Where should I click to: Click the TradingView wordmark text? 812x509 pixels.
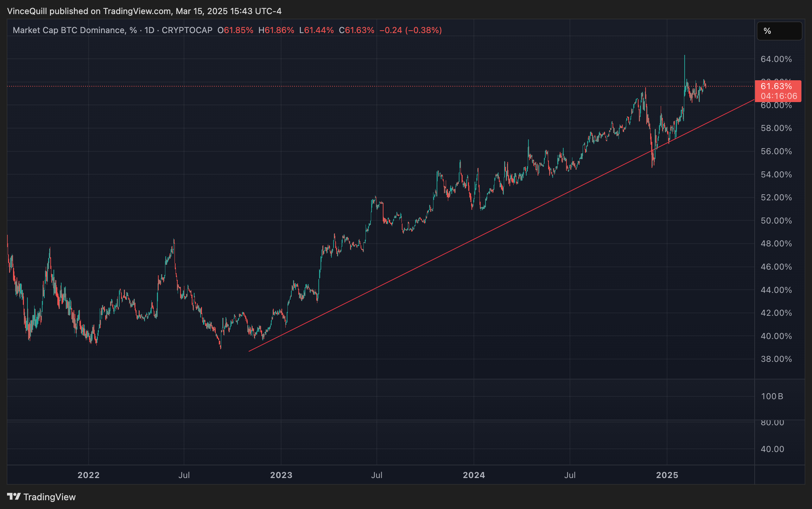click(x=49, y=497)
